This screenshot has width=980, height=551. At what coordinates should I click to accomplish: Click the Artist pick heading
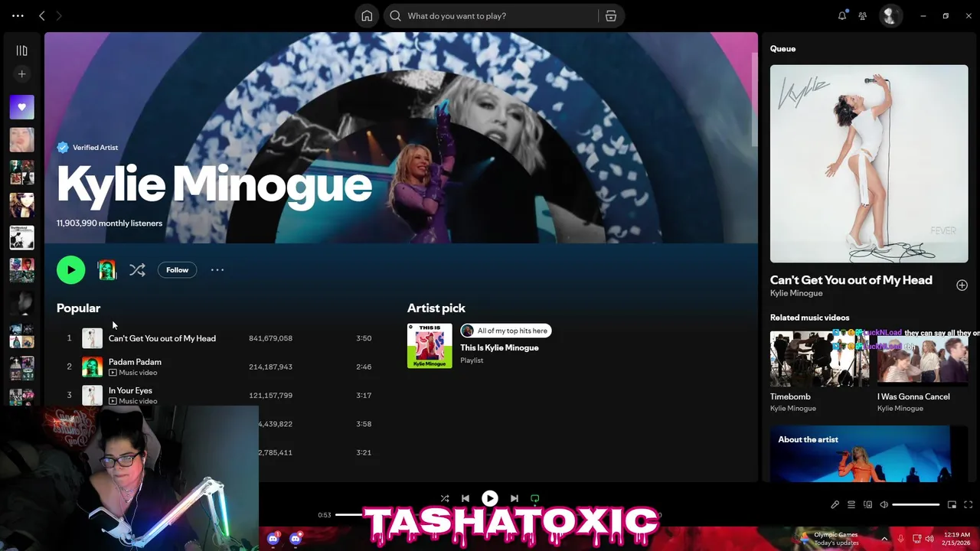pos(436,308)
